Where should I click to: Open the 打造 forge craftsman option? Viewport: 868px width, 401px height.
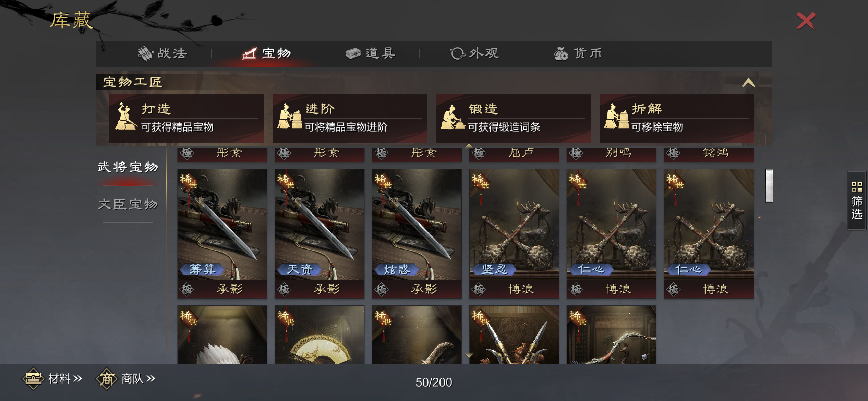pyautogui.click(x=186, y=118)
